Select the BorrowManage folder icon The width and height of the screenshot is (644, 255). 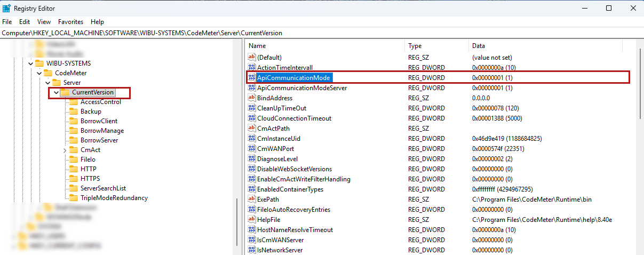tap(74, 131)
